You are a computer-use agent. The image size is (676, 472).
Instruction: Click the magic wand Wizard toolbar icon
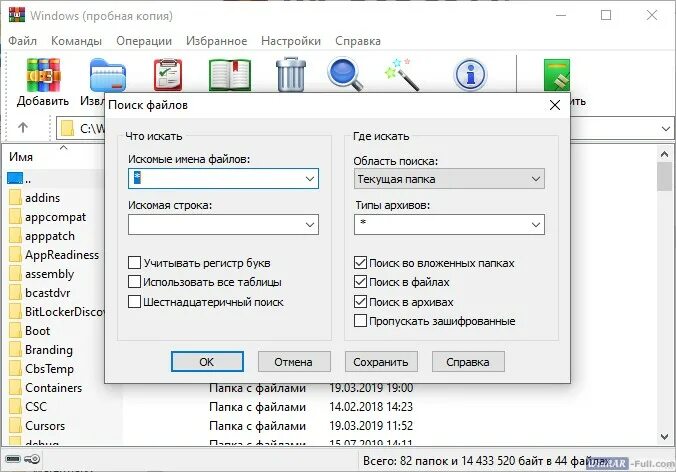tap(402, 75)
